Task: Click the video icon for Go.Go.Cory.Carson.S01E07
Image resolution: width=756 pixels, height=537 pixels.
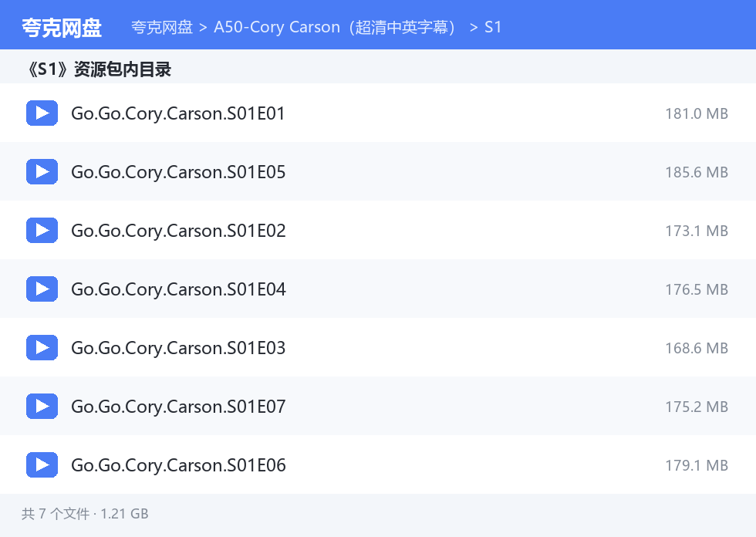Action: (42, 407)
